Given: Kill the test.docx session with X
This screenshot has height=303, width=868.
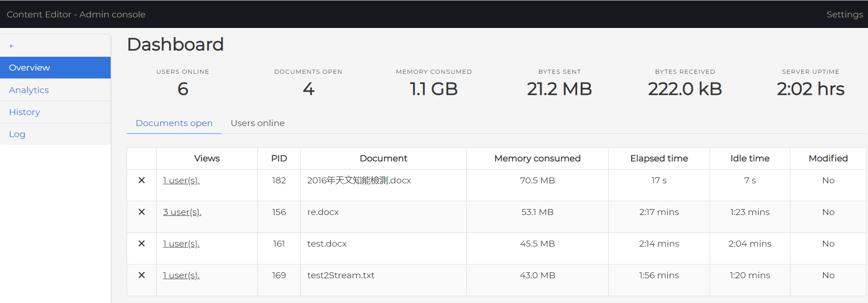Looking at the screenshot, I should tap(141, 244).
